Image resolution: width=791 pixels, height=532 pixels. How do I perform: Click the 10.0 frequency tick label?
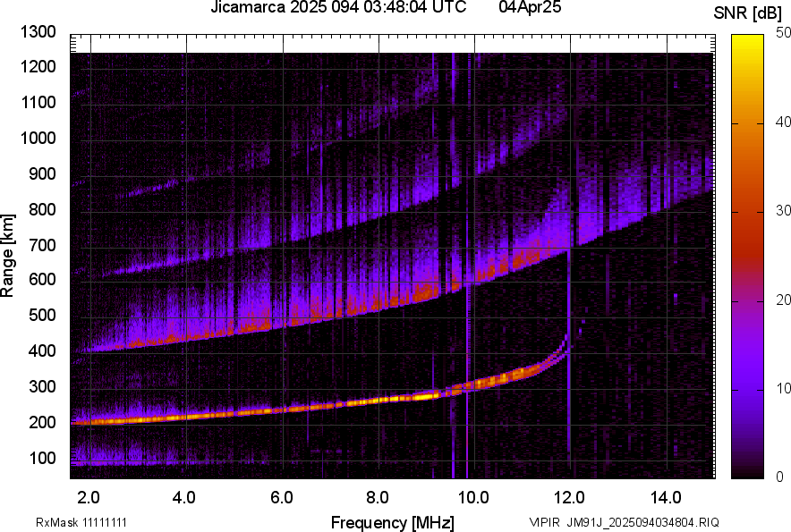(473, 498)
